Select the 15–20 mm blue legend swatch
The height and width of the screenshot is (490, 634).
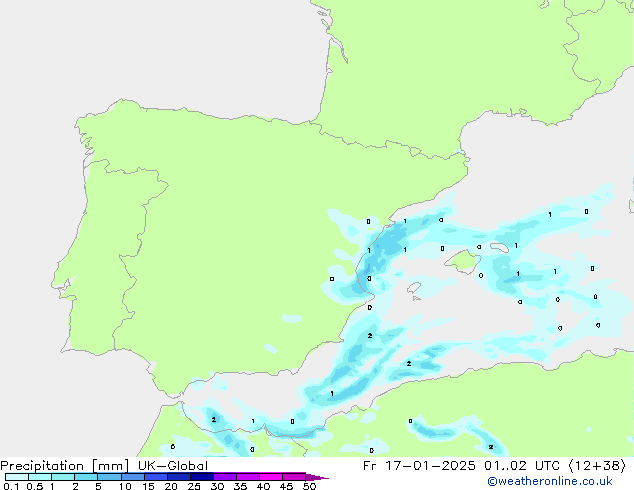156,477
